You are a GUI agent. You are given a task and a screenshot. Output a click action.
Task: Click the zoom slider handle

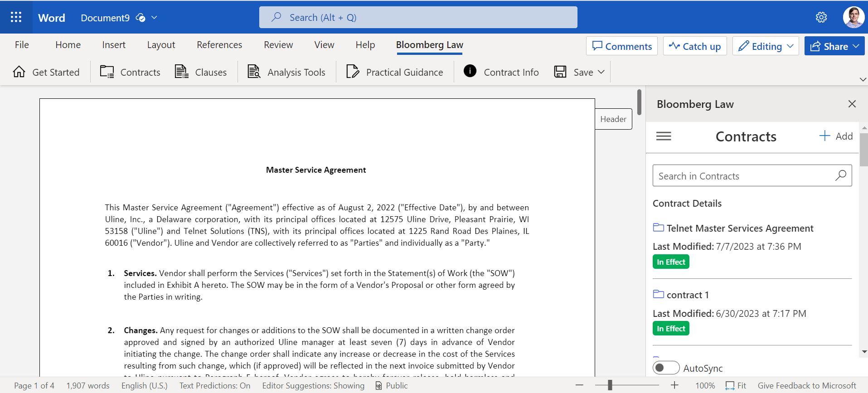click(x=610, y=385)
